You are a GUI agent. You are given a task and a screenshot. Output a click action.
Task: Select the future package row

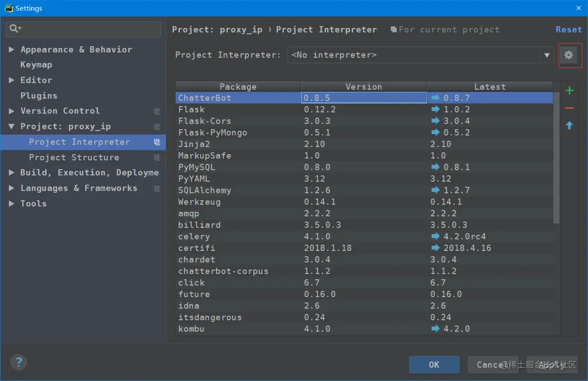pos(364,294)
